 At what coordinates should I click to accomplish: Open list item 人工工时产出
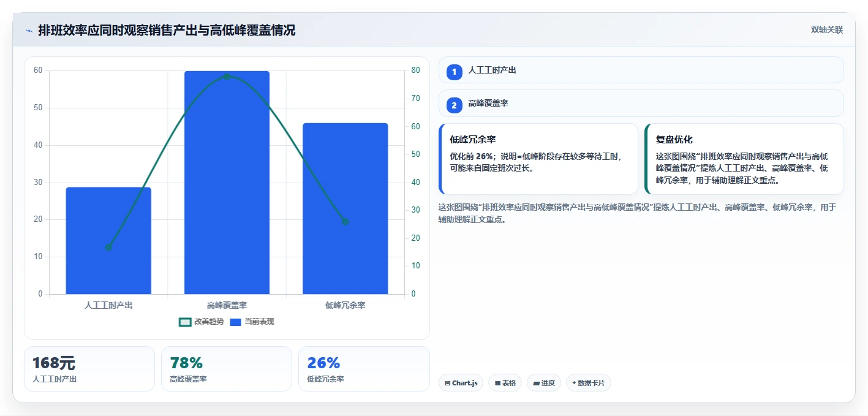coord(641,70)
